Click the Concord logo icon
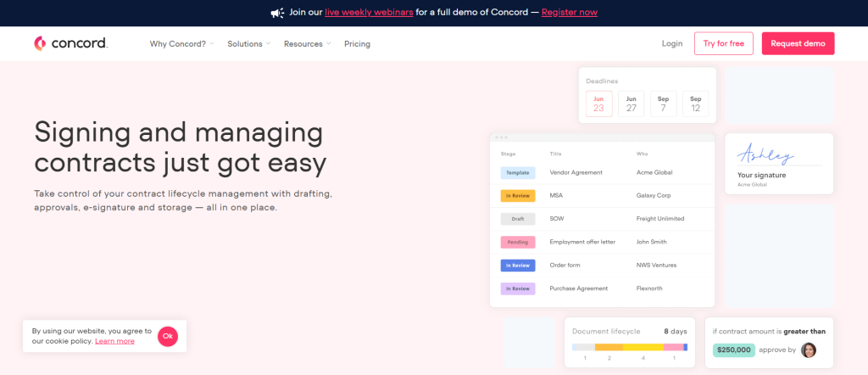The image size is (868, 375). (x=39, y=43)
